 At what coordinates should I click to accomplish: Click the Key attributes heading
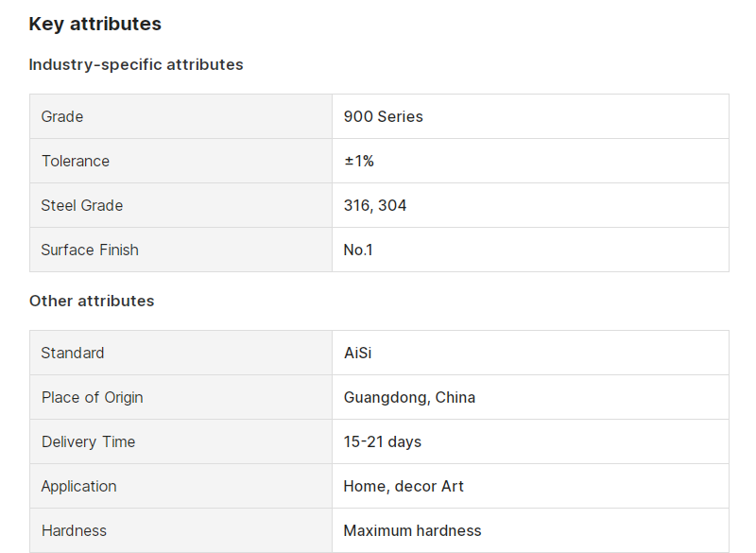(95, 25)
